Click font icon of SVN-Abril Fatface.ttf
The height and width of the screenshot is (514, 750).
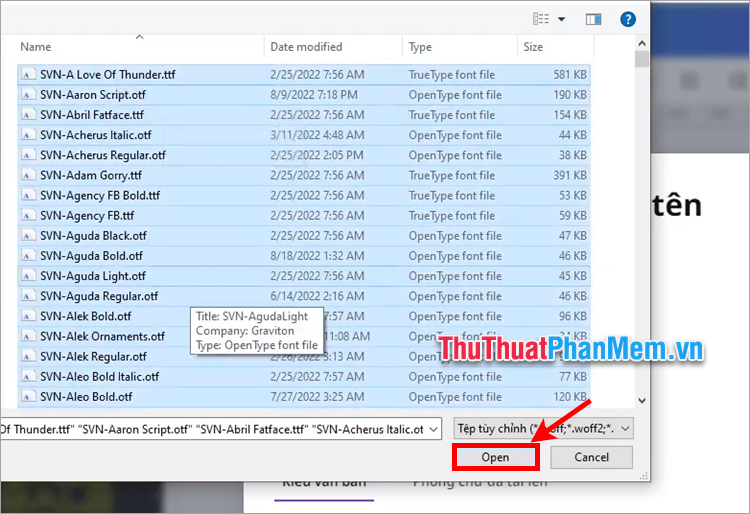point(28,115)
